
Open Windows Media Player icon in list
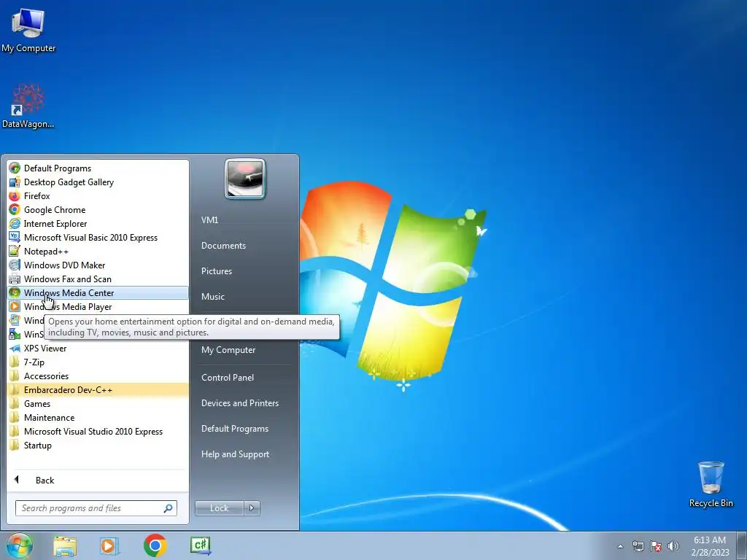pyautogui.click(x=15, y=306)
